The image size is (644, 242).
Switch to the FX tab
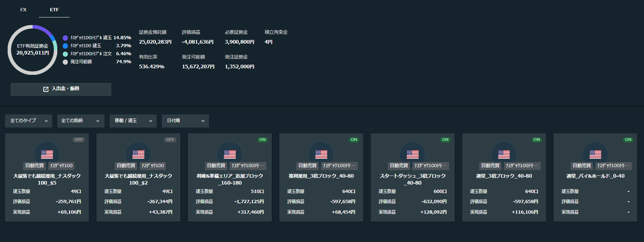coord(24,10)
